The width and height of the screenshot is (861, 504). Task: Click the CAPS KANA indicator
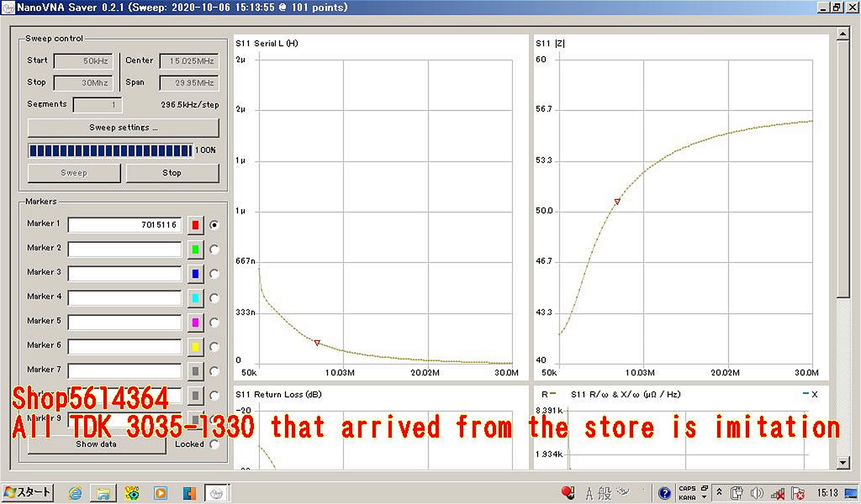coord(687,493)
